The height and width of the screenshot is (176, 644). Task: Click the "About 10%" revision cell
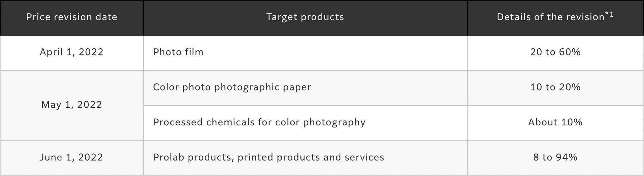pyautogui.click(x=555, y=122)
